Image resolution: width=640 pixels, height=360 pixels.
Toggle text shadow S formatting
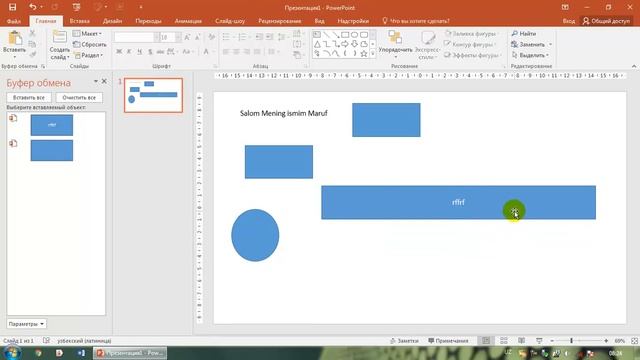click(x=150, y=51)
